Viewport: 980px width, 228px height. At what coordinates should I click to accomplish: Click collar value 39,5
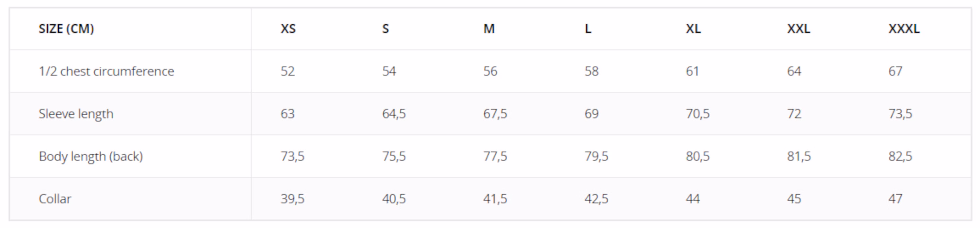point(293,199)
